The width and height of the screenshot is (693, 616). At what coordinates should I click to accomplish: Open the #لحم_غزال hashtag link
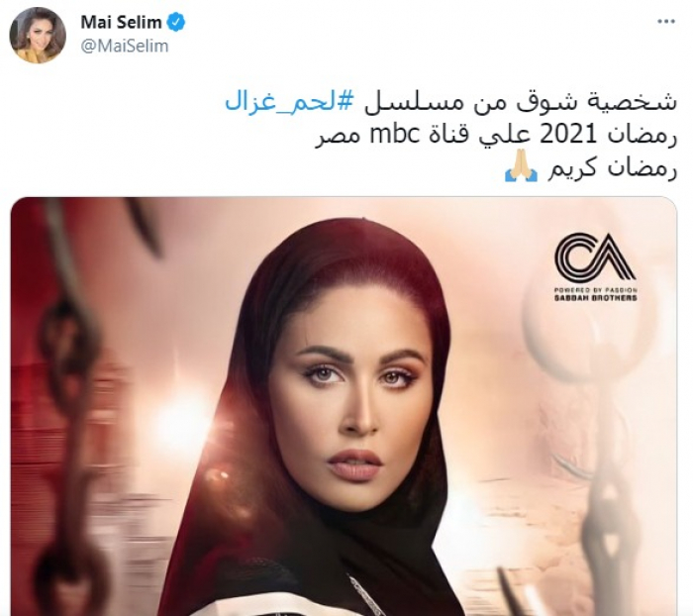coord(289,102)
